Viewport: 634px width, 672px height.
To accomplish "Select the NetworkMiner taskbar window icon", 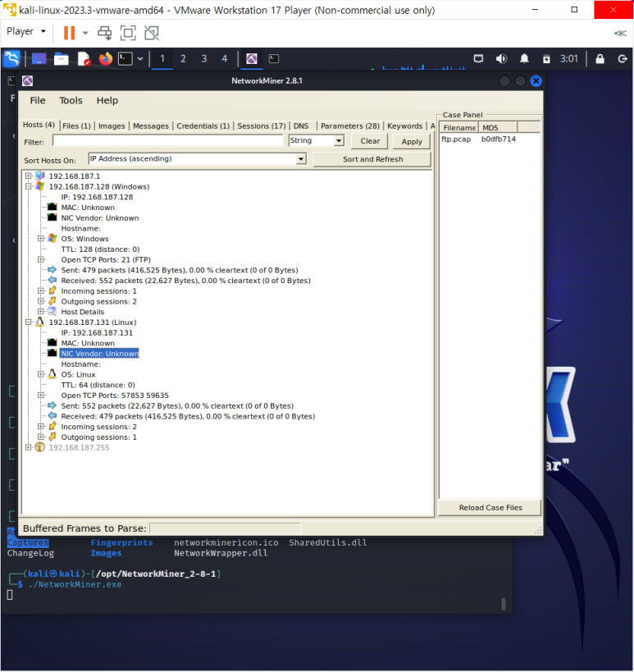I will [252, 59].
